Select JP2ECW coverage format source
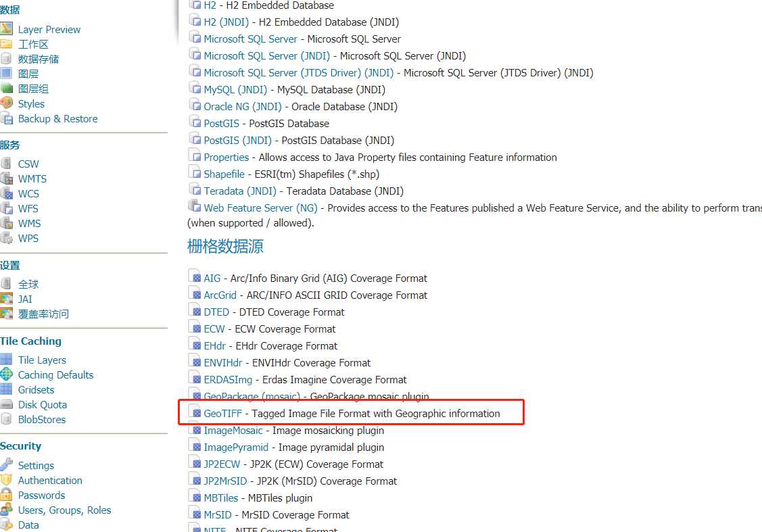The image size is (762, 532). [x=222, y=464]
